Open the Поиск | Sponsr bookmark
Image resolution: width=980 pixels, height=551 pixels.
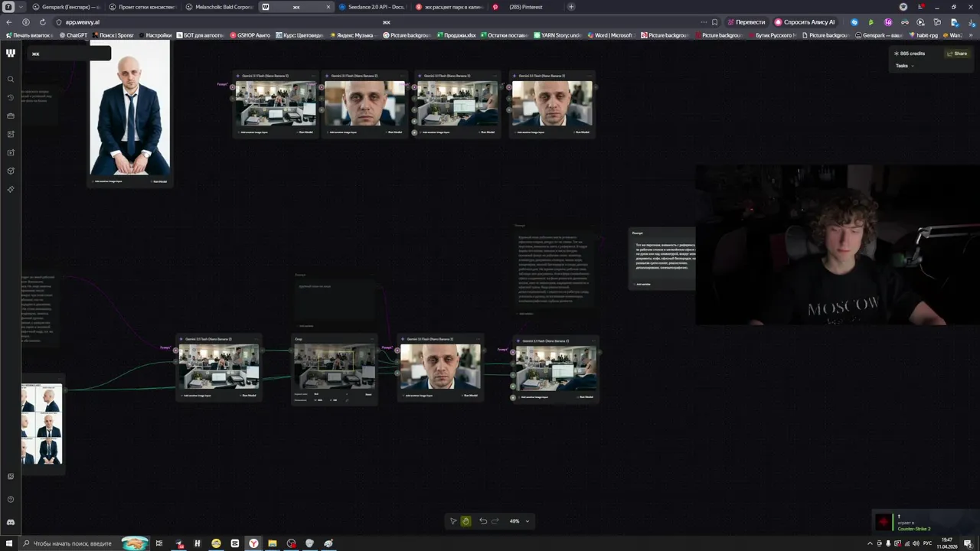(x=113, y=35)
